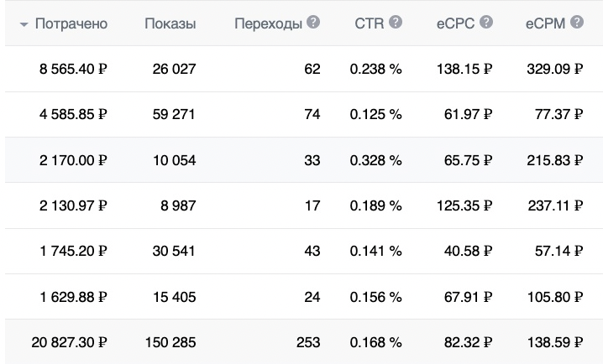Click total clicks 253 cell
This screenshot has width=603, height=364.
(x=308, y=341)
